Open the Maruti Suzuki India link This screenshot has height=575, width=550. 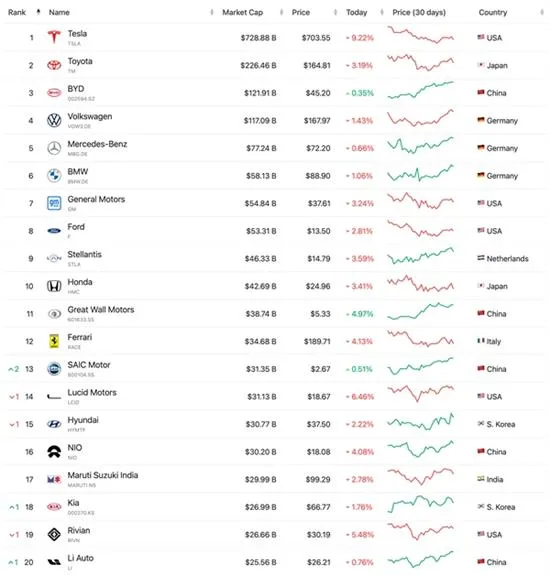pos(103,475)
